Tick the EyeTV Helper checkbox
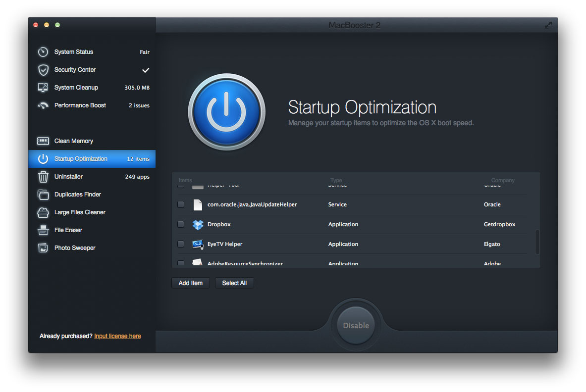This screenshot has height=392, width=586. (181, 244)
